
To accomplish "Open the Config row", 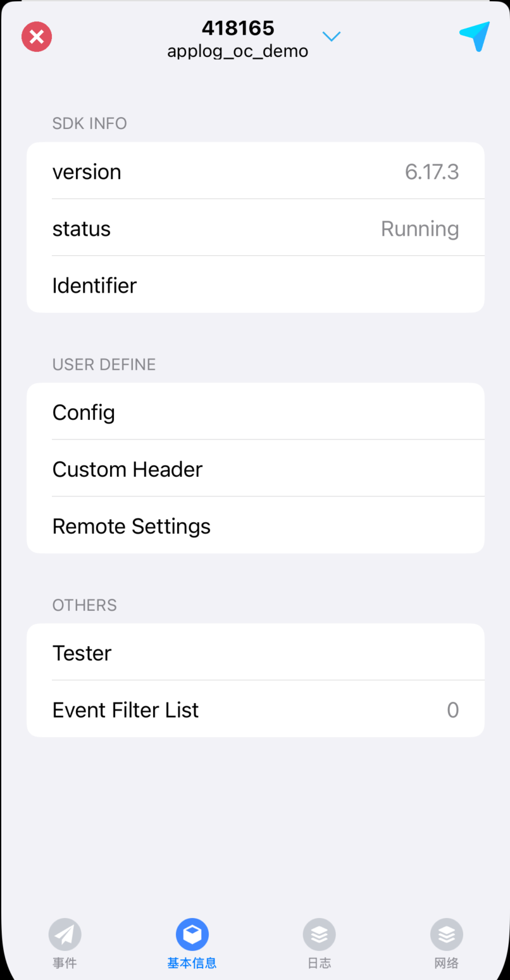I will pyautogui.click(x=256, y=412).
